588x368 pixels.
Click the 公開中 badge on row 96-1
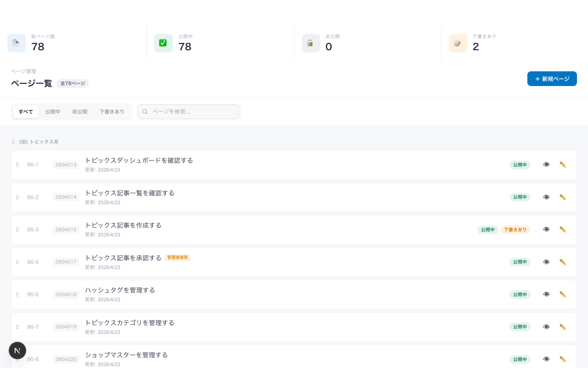tap(520, 165)
